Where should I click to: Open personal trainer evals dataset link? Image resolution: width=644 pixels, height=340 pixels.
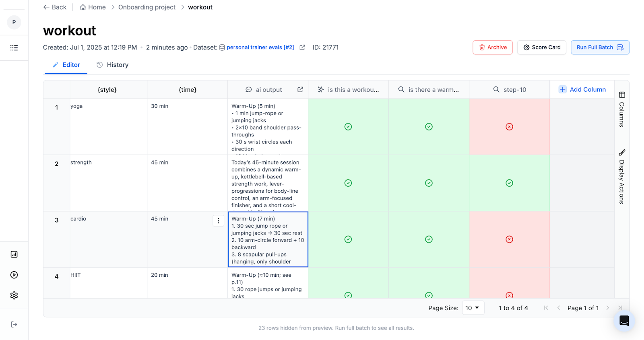pyautogui.click(x=260, y=47)
